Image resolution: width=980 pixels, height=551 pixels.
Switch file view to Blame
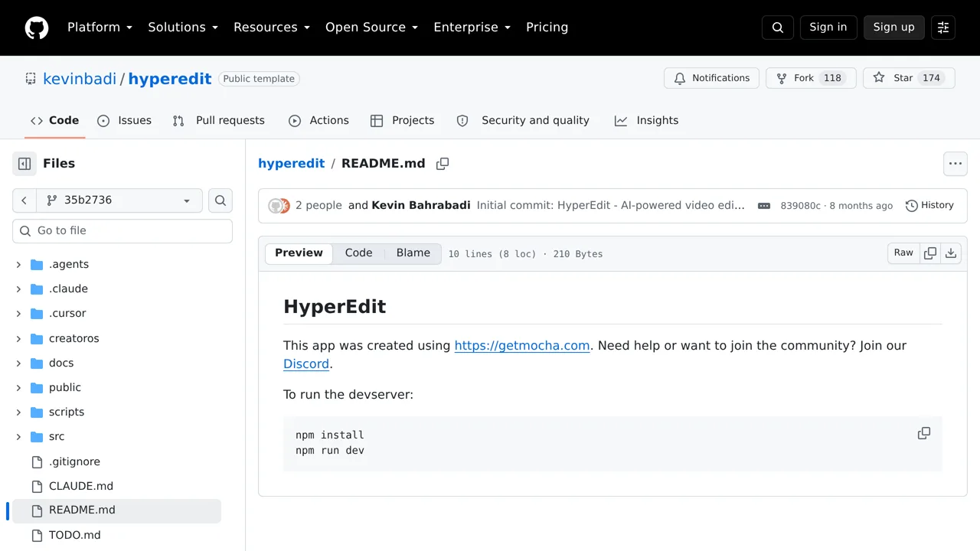point(413,253)
